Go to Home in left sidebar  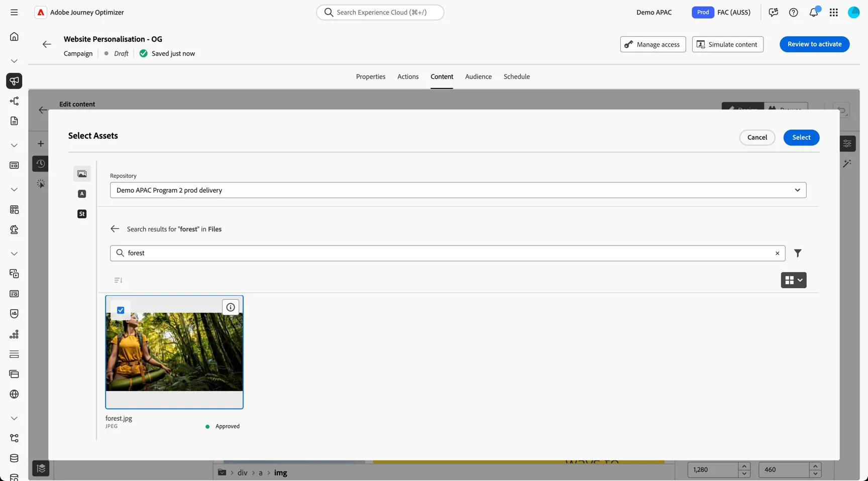[x=14, y=36]
